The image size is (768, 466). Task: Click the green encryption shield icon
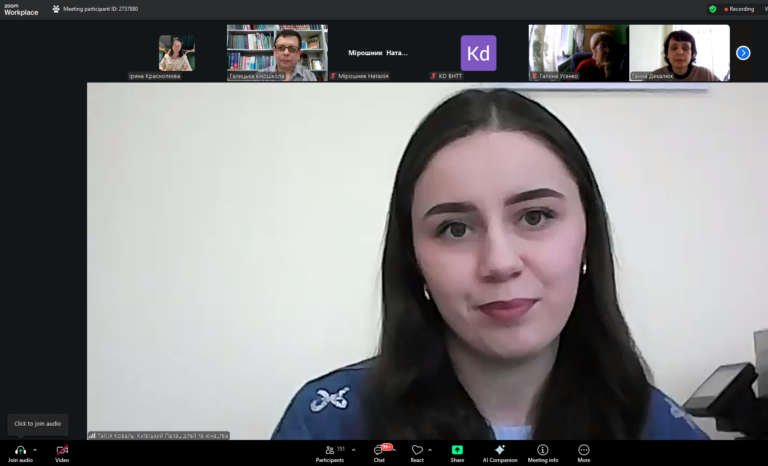pyautogui.click(x=713, y=8)
